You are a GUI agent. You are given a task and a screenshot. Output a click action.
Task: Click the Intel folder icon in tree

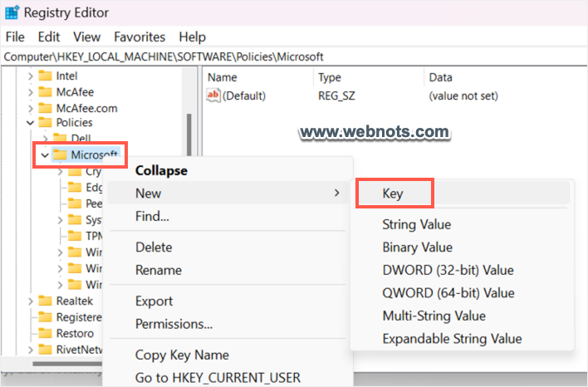pos(45,76)
